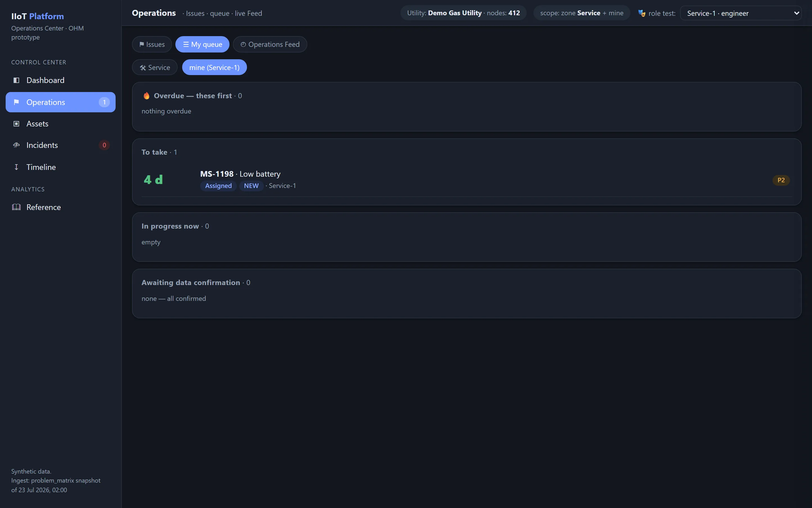Viewport: 812px width, 508px height.
Task: Click the Operations page title in header
Action: tap(154, 13)
